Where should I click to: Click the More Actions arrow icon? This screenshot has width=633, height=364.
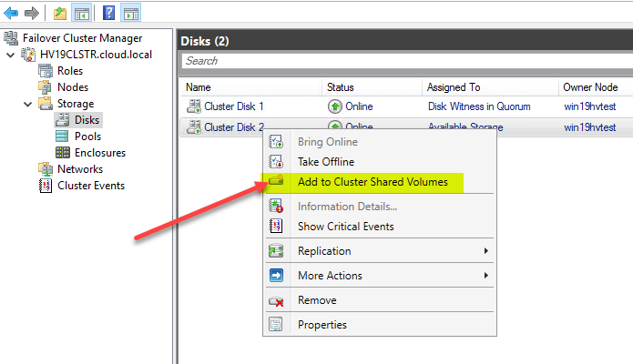[276, 276]
